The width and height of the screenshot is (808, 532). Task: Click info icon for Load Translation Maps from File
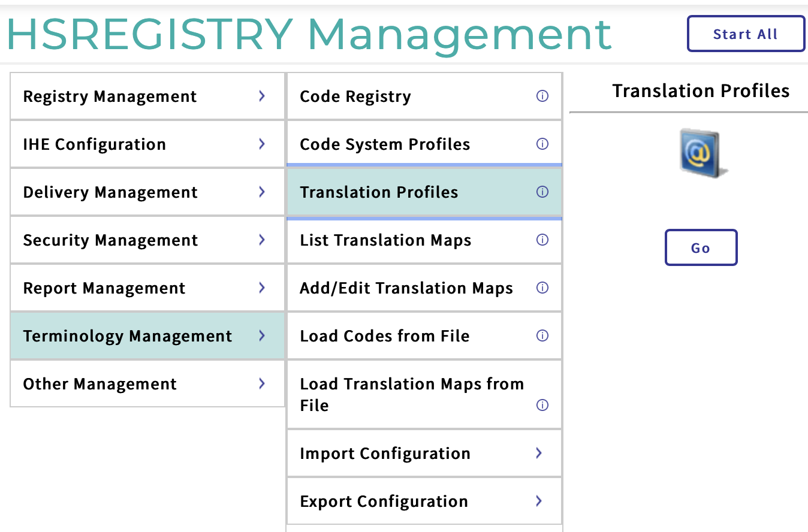point(542,405)
